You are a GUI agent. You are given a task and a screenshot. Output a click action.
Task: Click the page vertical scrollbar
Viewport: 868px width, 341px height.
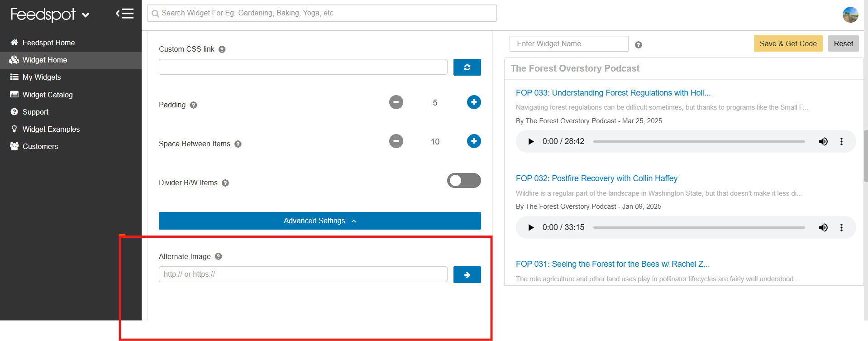866,155
